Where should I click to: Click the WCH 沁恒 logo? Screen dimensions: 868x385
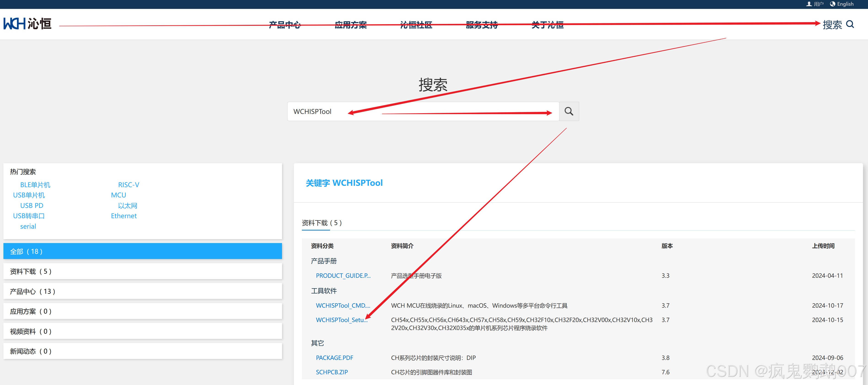(27, 24)
